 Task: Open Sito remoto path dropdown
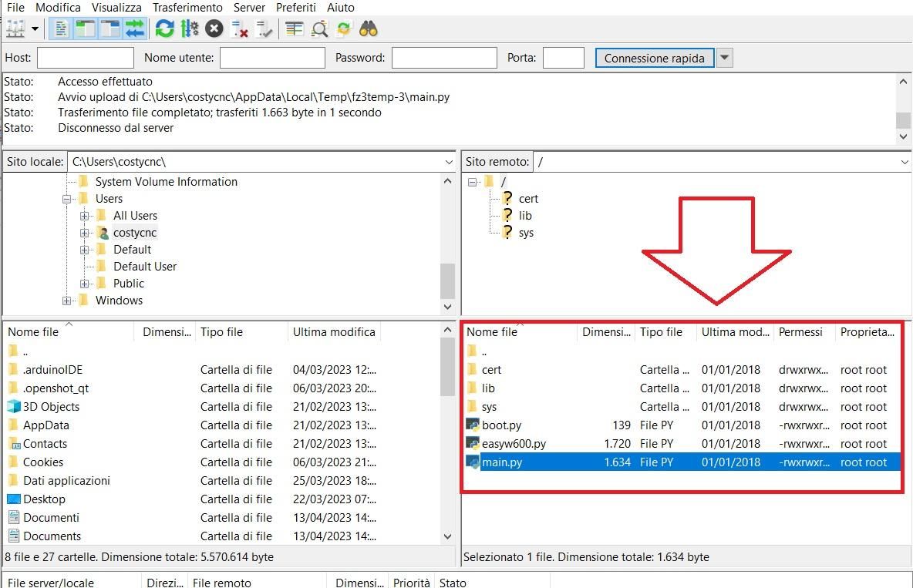click(905, 162)
